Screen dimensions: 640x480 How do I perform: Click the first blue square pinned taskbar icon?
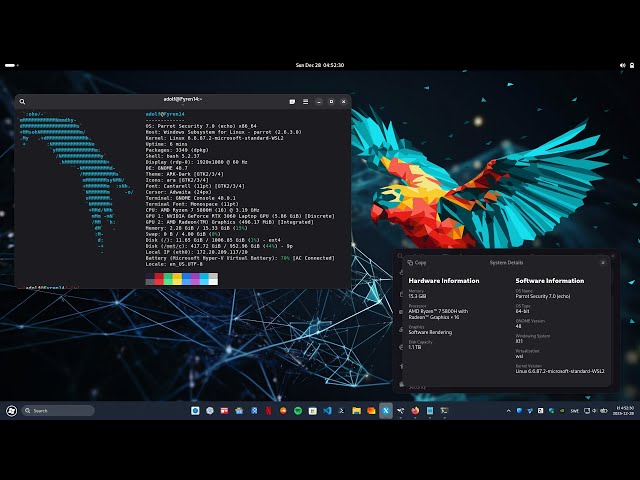pos(195,411)
